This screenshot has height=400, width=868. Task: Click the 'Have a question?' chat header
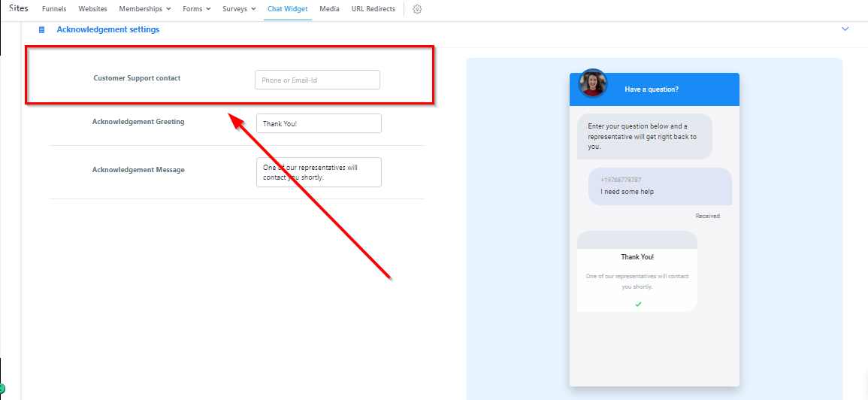[x=652, y=89]
